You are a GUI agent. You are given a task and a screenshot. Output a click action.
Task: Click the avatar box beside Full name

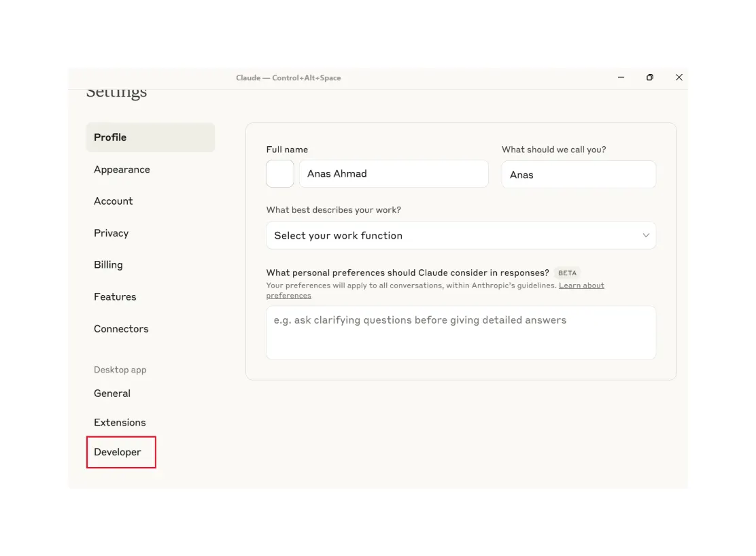click(x=279, y=173)
